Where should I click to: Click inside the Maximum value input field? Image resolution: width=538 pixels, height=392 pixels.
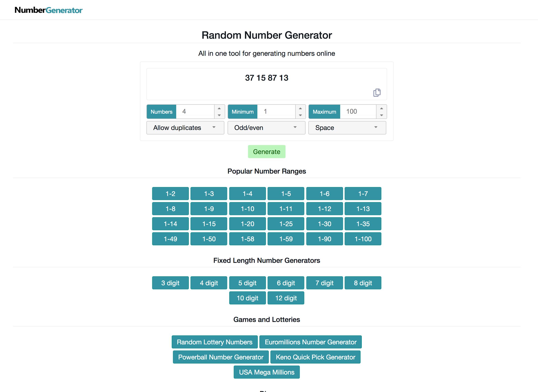[358, 111]
